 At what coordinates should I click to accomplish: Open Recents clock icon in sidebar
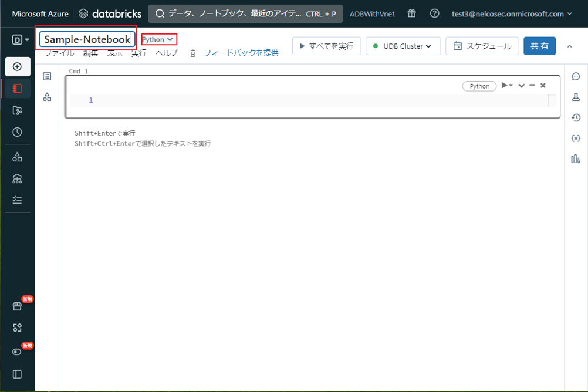(18, 132)
